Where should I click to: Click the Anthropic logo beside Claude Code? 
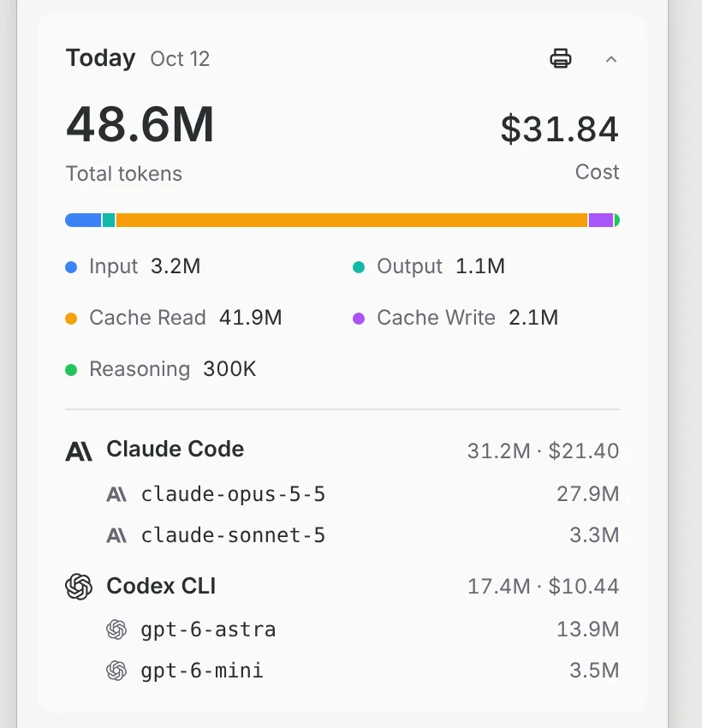tap(79, 451)
